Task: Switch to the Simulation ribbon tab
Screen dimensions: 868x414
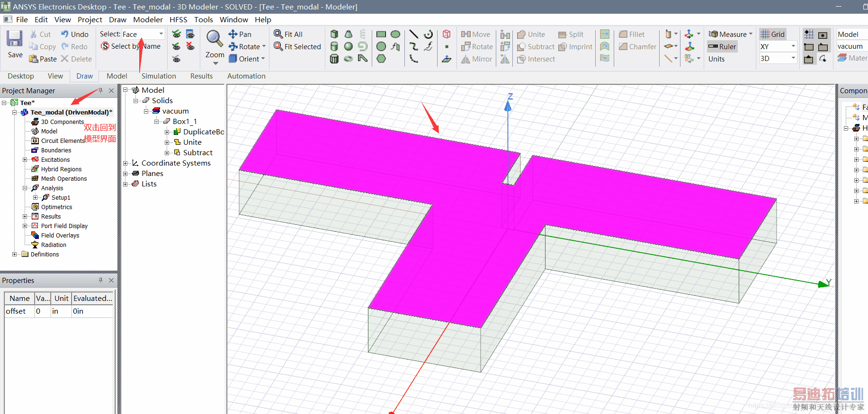Action: [159, 76]
